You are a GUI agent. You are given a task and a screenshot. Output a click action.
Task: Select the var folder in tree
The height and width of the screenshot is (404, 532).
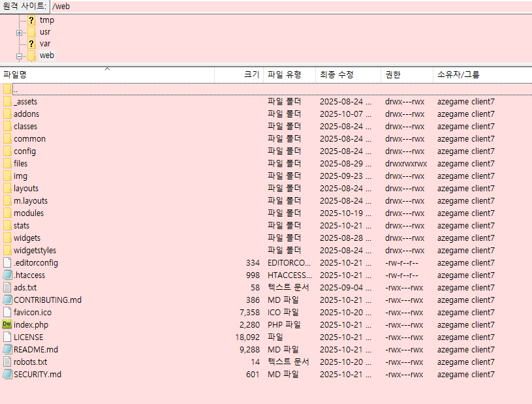click(45, 44)
